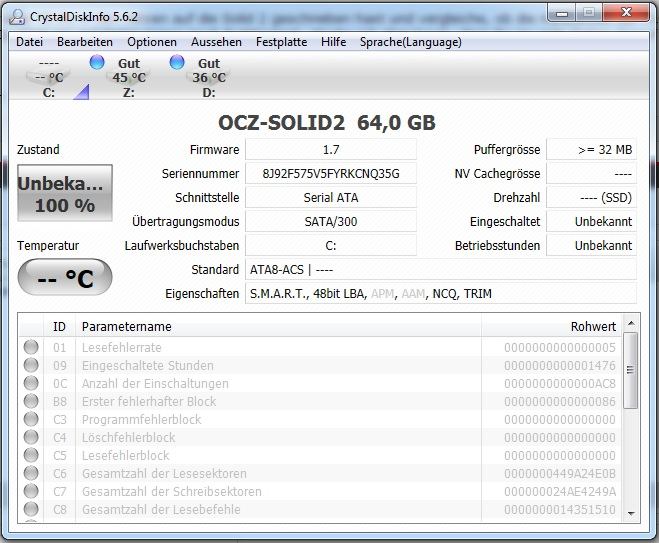The image size is (659, 543).
Task: Minimize the CrystalDiskInfo window
Action: [561, 13]
